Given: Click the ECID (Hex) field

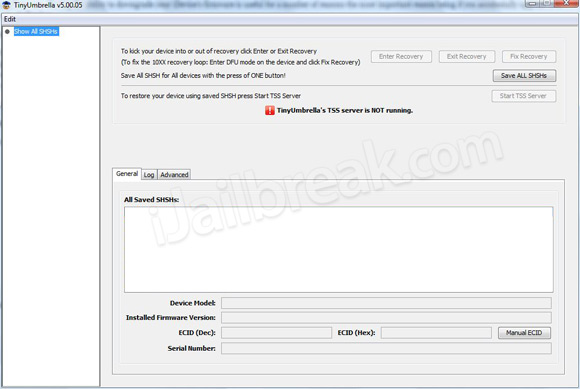Looking at the screenshot, I should (436, 333).
